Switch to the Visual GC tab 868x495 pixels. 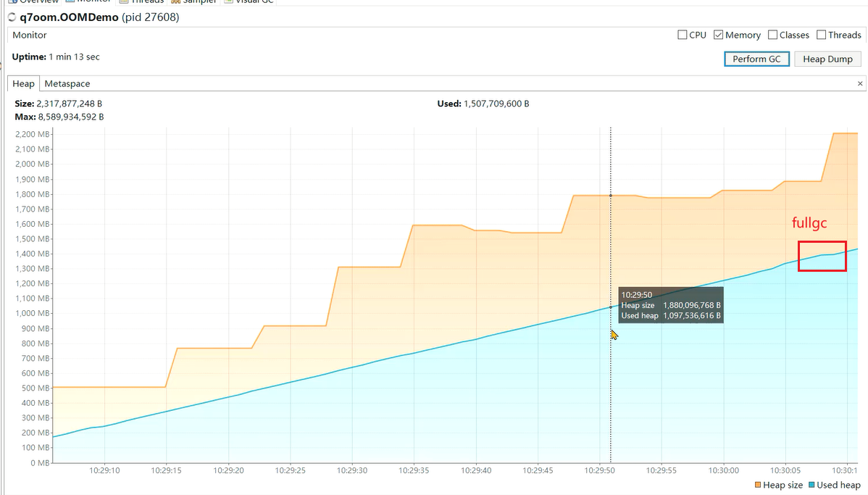250,1
